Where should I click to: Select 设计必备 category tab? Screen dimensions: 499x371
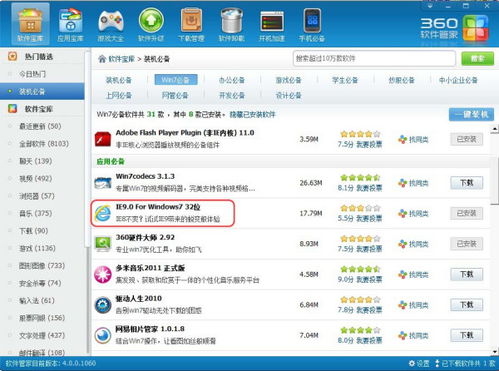(288, 96)
